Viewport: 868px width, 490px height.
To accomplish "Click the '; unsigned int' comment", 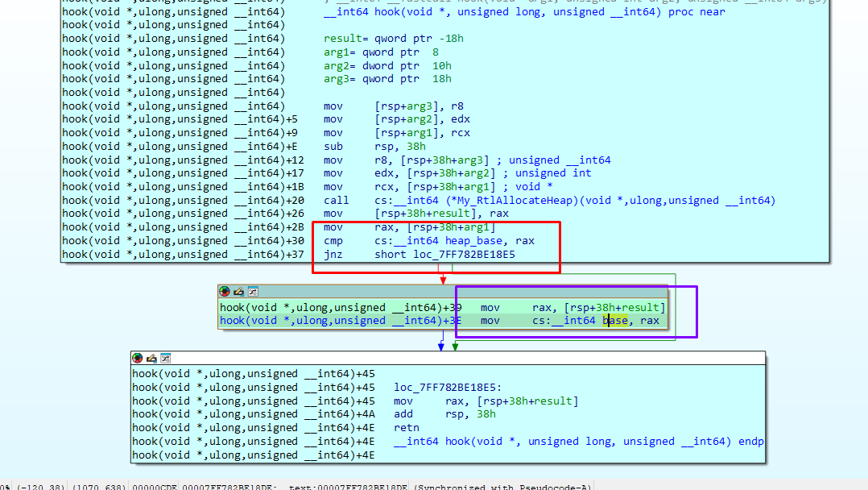I will point(547,173).
